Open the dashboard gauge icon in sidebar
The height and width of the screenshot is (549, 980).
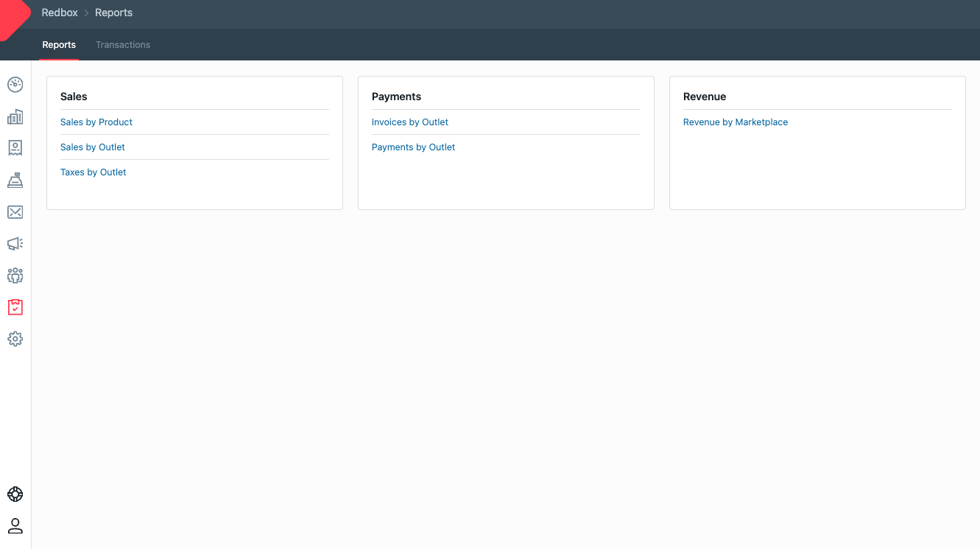coord(15,85)
